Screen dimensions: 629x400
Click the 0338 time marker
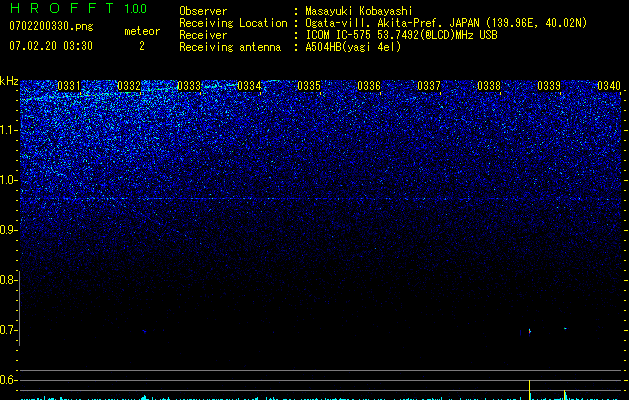tap(489, 86)
